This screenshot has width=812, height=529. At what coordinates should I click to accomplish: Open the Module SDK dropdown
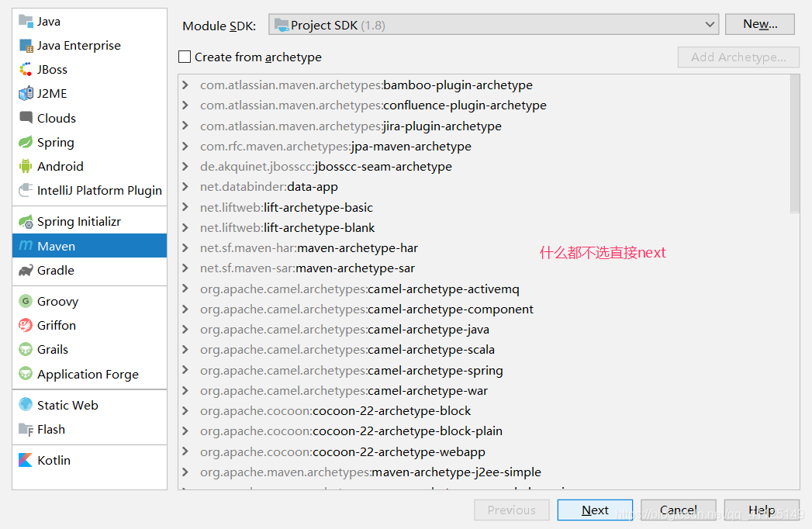pos(493,25)
